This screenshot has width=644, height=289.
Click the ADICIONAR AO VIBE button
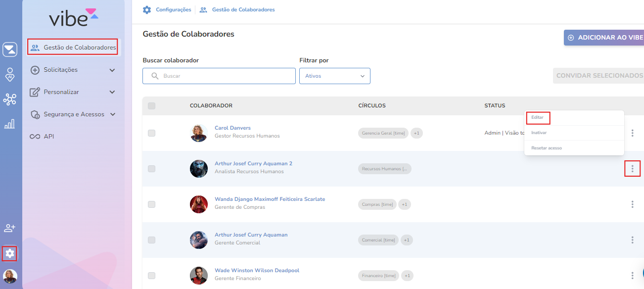(x=604, y=38)
